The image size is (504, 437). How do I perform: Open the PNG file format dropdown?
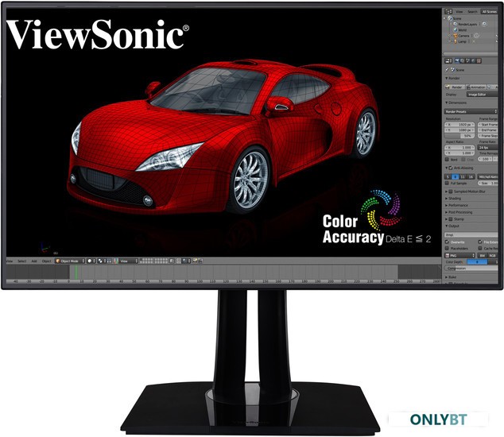pyautogui.click(x=459, y=256)
